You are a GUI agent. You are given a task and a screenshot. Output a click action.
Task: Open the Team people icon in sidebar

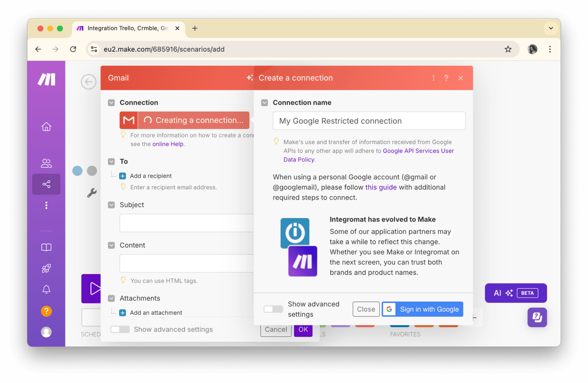tap(46, 163)
